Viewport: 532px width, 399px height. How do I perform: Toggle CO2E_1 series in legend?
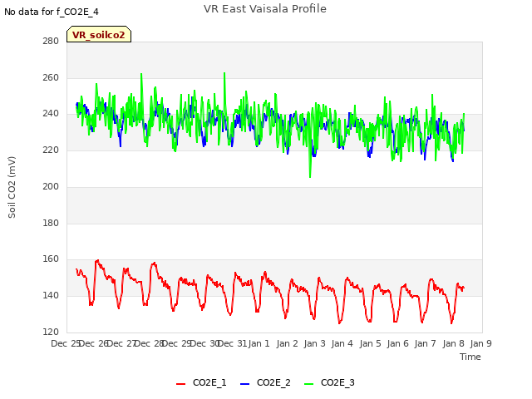(x=201, y=382)
